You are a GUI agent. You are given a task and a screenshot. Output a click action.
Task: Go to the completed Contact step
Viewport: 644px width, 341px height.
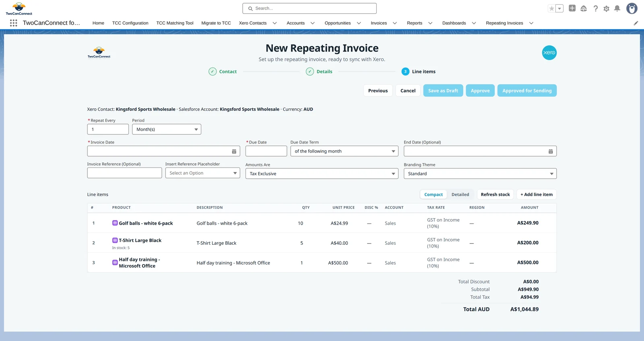click(223, 72)
